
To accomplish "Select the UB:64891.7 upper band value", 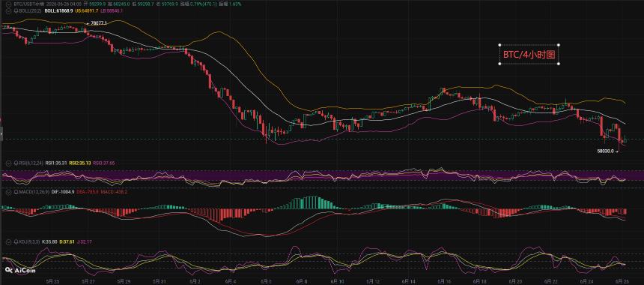I will click(x=87, y=10).
